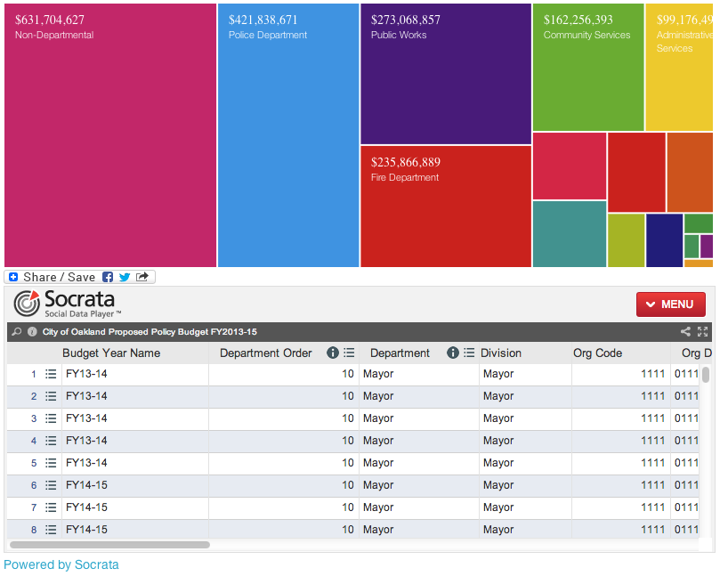
Task: Click the Twitter bird share icon
Action: 125,277
